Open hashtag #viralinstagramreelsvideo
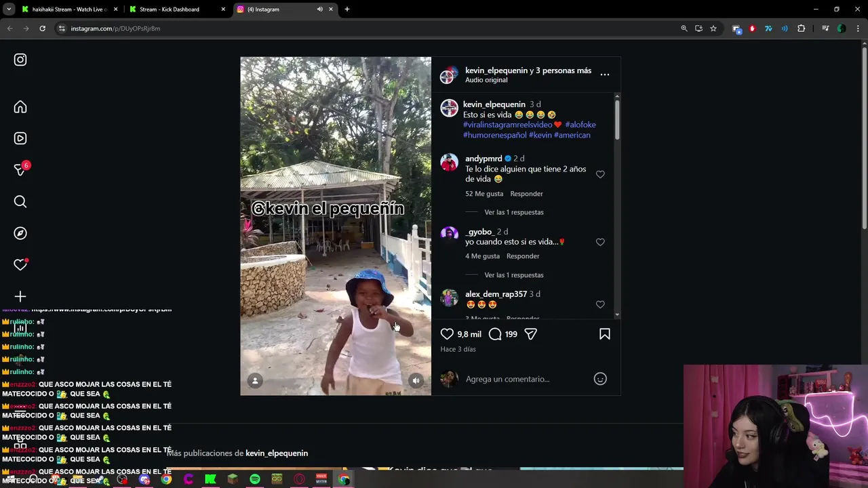The height and width of the screenshot is (488, 868). point(507,125)
